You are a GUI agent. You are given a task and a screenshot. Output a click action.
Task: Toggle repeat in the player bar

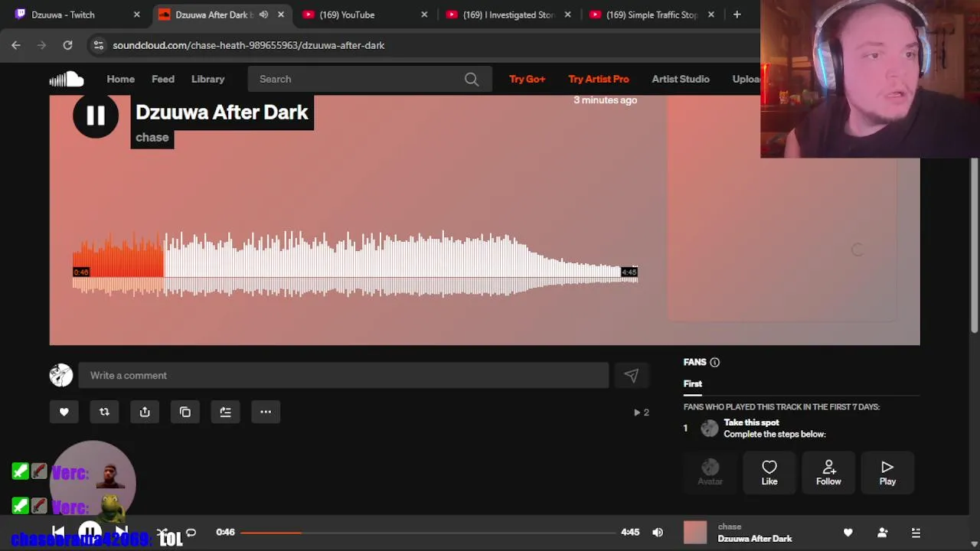coord(191,532)
